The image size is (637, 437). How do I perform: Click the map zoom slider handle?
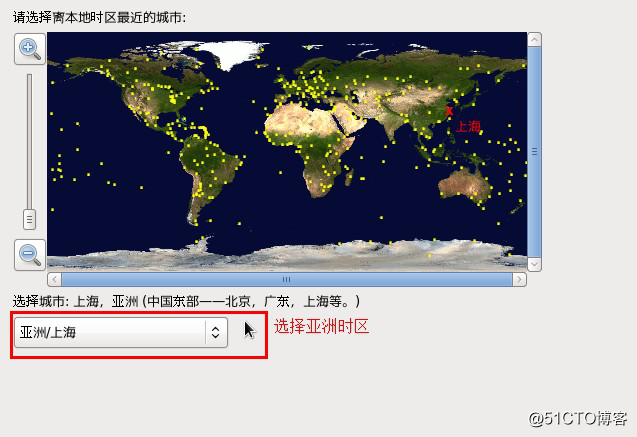pyautogui.click(x=29, y=219)
